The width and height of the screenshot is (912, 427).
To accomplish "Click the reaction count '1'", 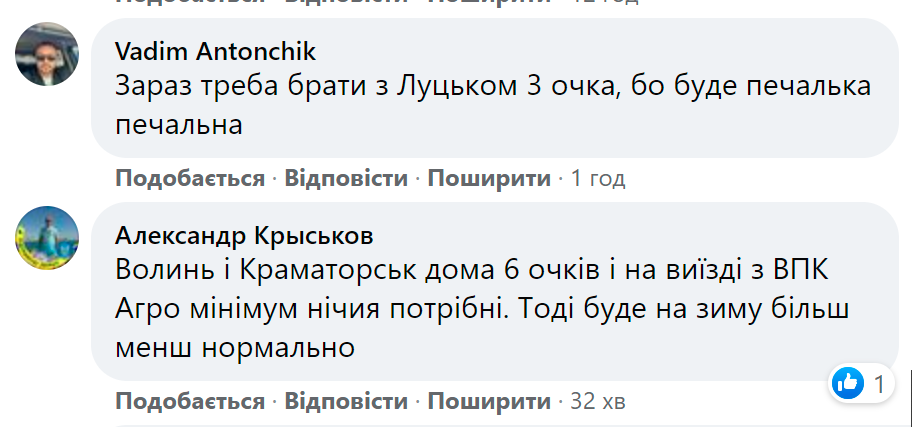I will (x=879, y=382).
